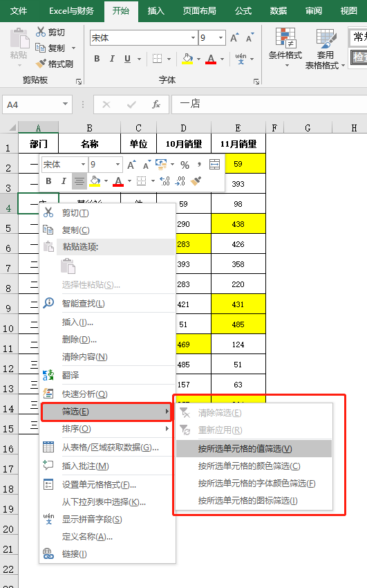Toggle center alignment in mini toolbar

click(79, 181)
